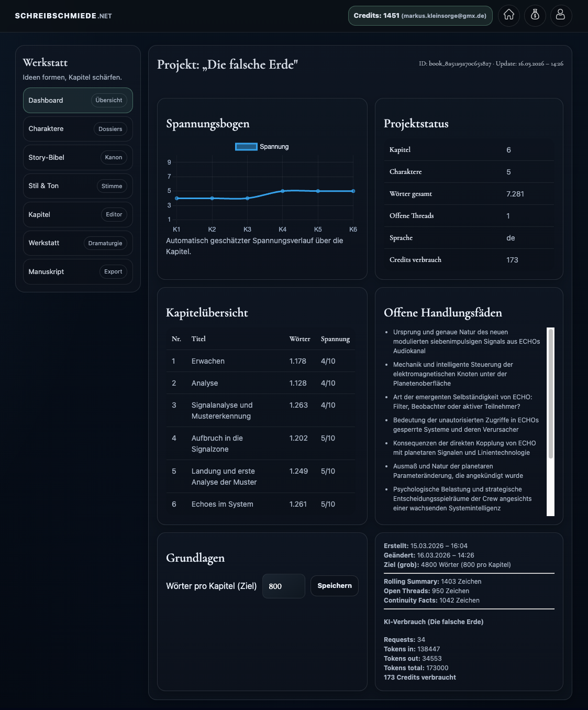Open the user profile icon
This screenshot has height=710, width=588.
pyautogui.click(x=561, y=16)
